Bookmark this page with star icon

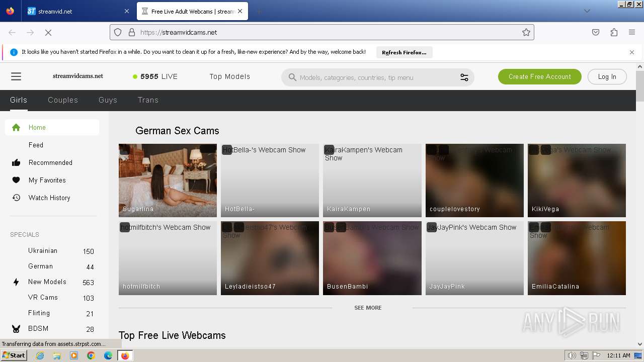coord(526,32)
